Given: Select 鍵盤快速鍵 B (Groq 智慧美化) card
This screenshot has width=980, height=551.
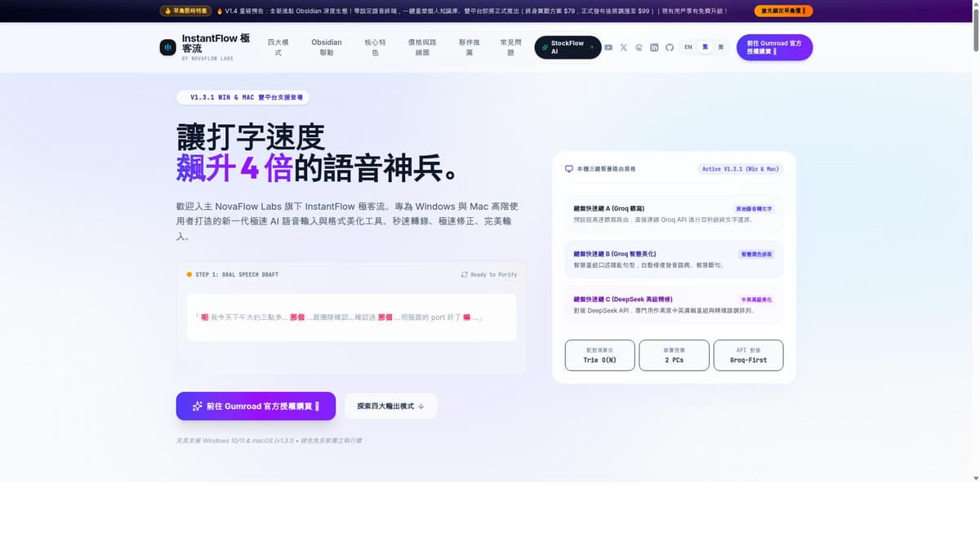Looking at the screenshot, I should (x=674, y=260).
